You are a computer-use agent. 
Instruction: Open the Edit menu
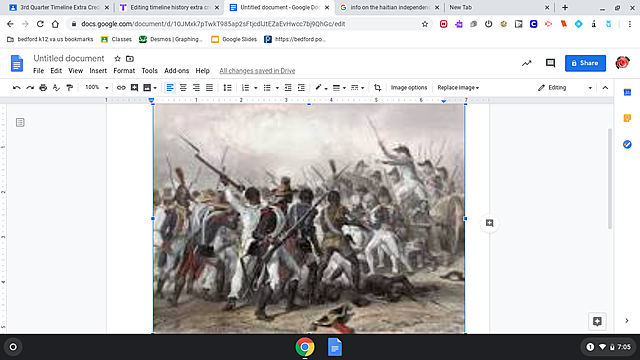(x=56, y=71)
